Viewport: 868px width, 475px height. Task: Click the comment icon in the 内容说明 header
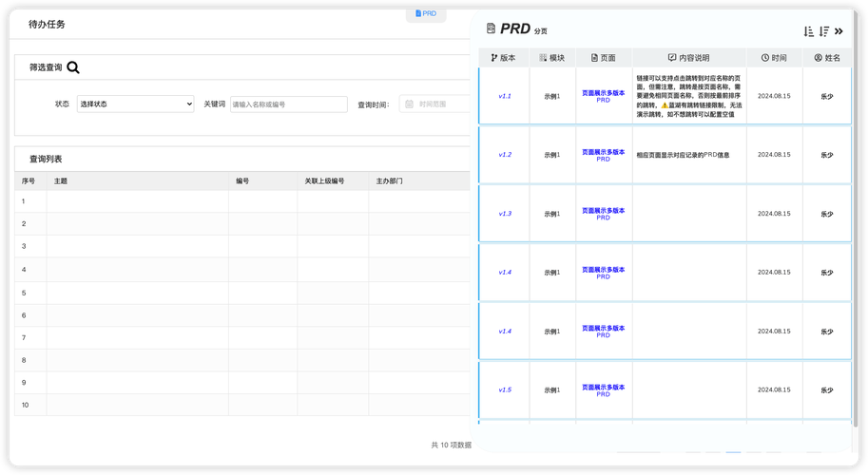[x=672, y=58]
